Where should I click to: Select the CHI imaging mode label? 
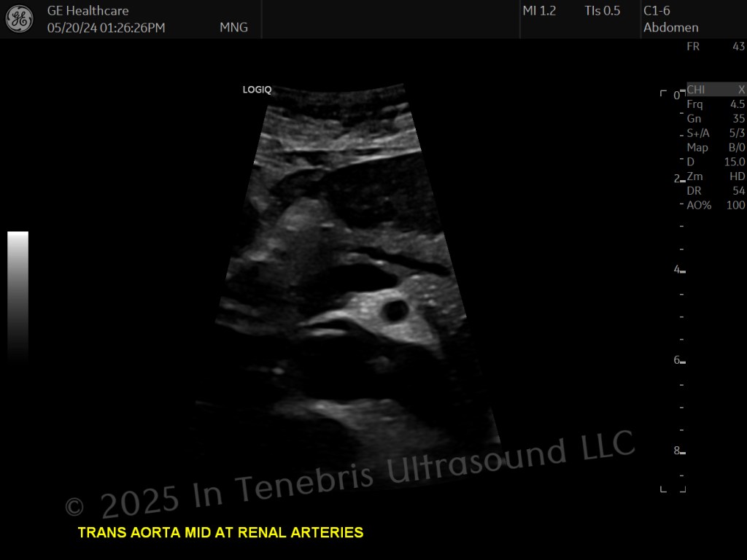click(695, 90)
